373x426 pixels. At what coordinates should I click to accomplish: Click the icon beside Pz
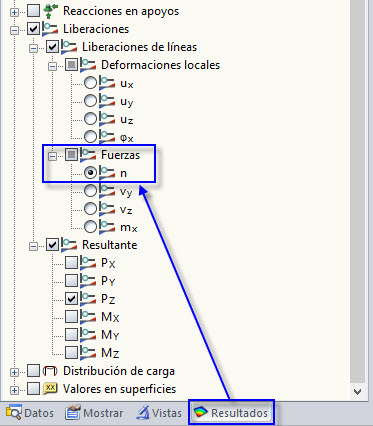[88, 299]
